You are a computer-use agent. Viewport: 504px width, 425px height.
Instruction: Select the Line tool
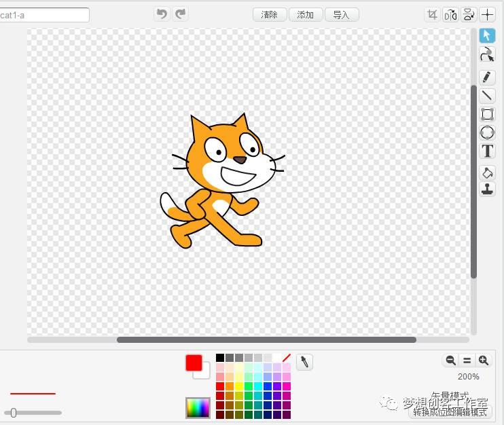pos(487,96)
